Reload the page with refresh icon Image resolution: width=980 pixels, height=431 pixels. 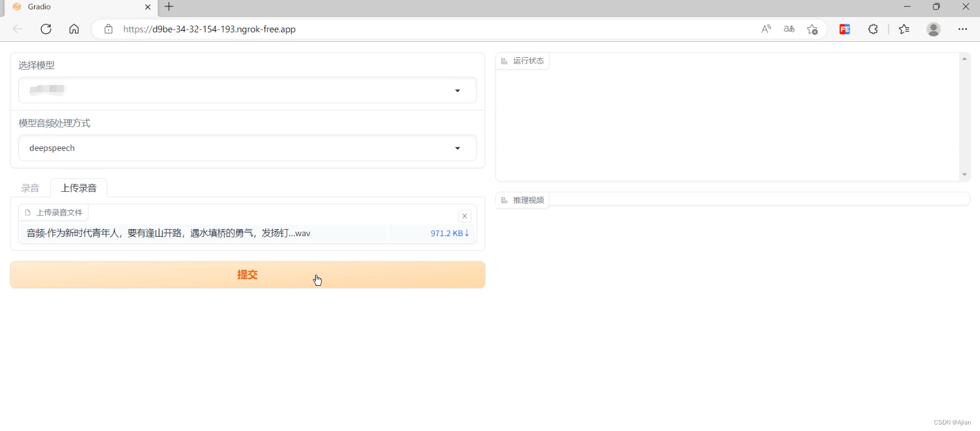46,29
